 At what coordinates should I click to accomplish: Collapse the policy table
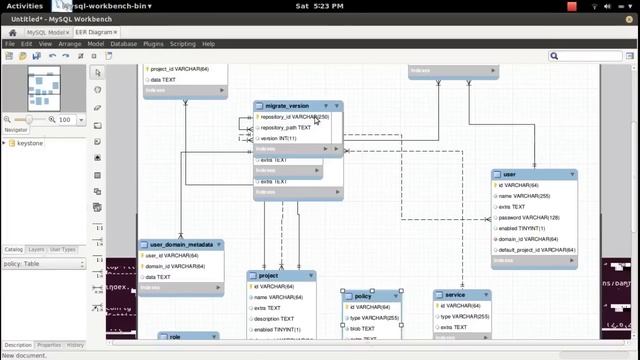[396, 296]
